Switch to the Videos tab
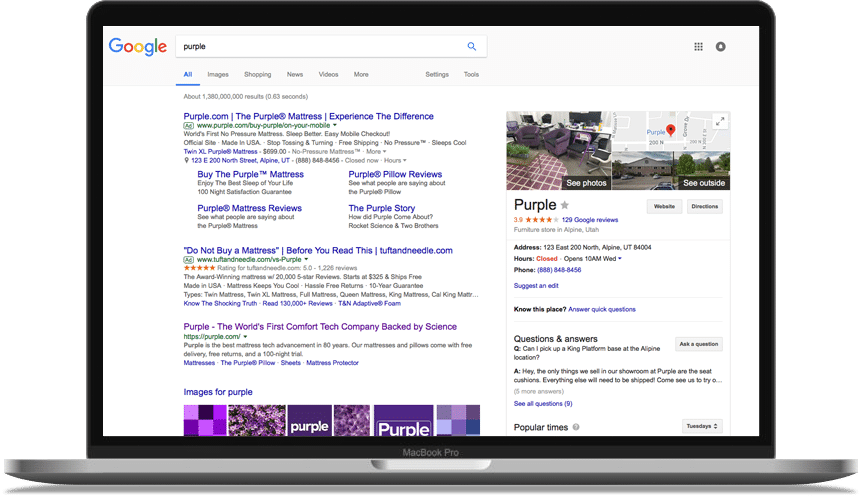 pyautogui.click(x=329, y=74)
